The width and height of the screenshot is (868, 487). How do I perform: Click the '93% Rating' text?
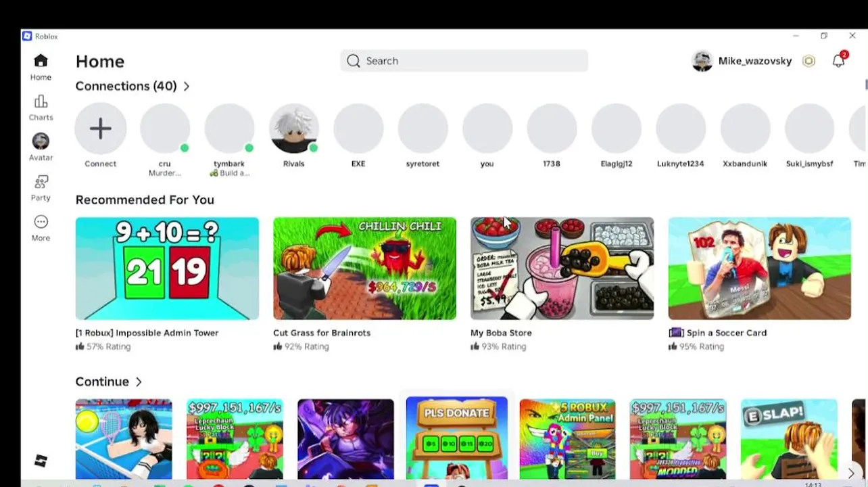click(x=504, y=346)
